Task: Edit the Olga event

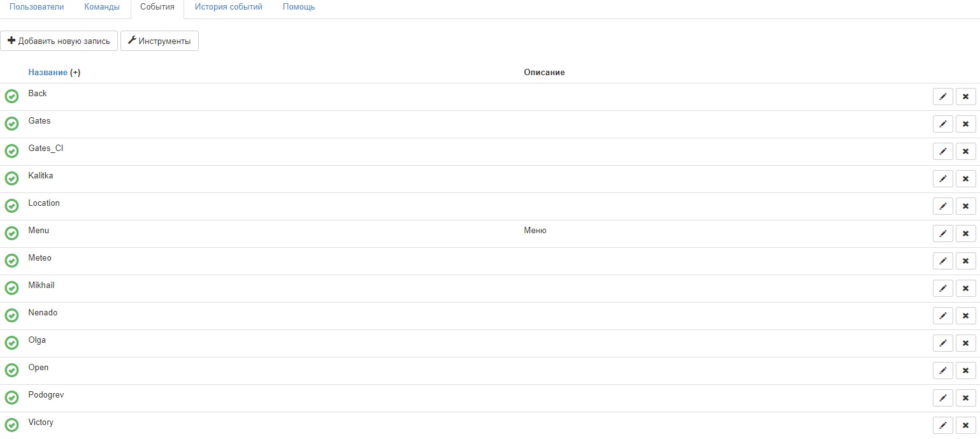Action: click(x=943, y=343)
